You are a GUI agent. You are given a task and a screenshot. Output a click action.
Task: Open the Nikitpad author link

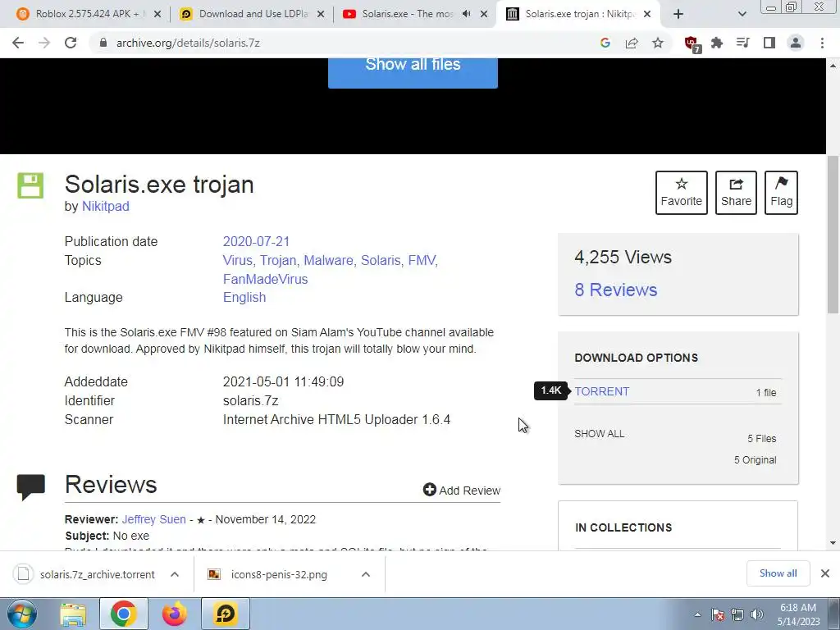[106, 206]
